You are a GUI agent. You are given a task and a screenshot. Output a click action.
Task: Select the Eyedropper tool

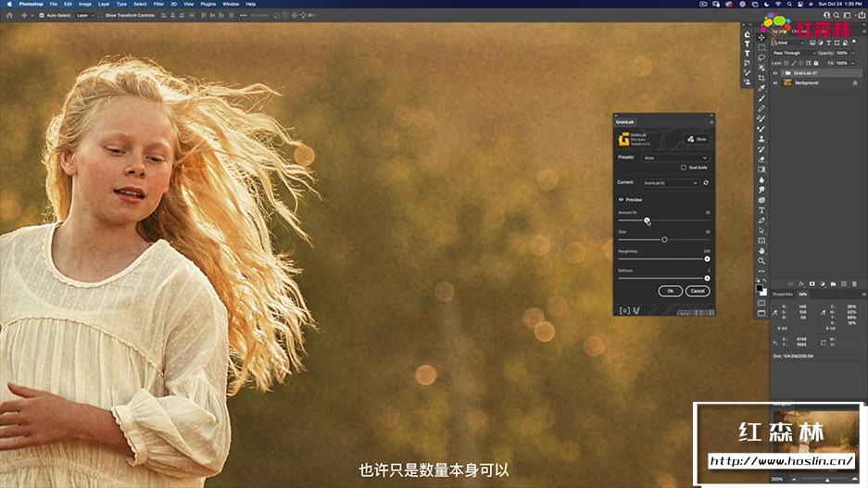(761, 88)
